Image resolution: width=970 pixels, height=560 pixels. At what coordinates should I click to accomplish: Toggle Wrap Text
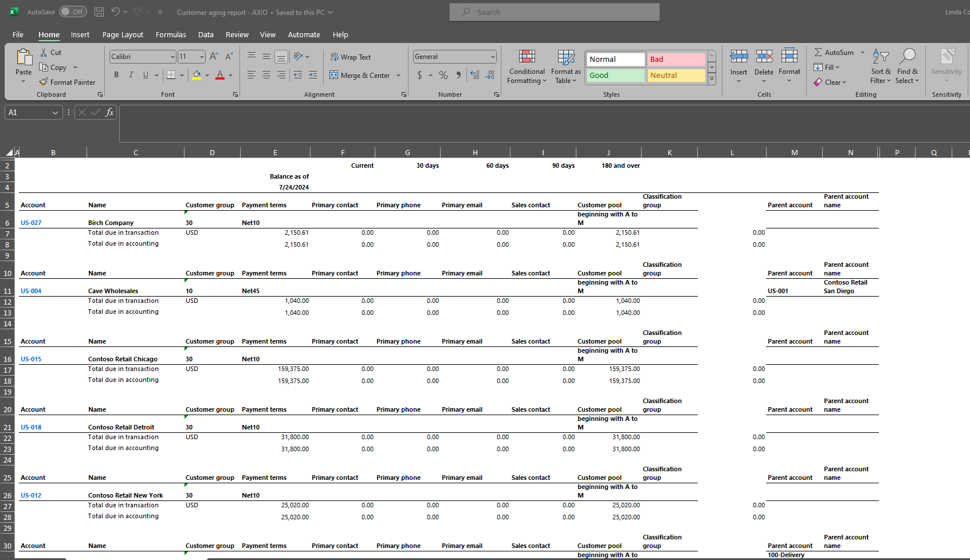coord(351,57)
